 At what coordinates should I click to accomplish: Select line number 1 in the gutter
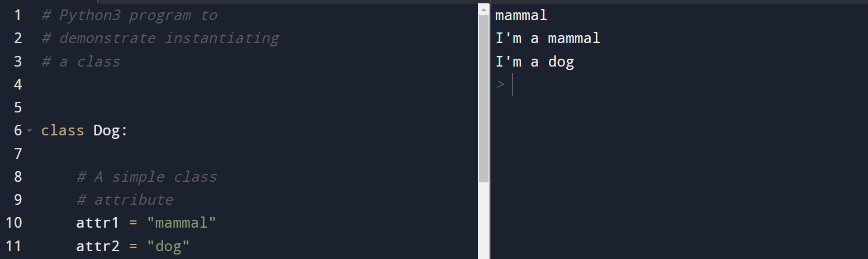[17, 15]
